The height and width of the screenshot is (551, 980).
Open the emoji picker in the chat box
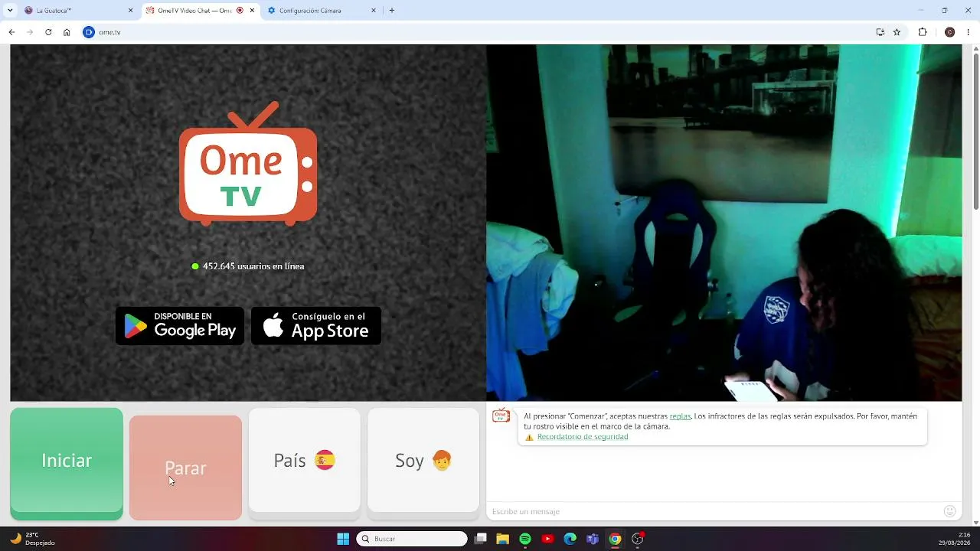coord(950,511)
